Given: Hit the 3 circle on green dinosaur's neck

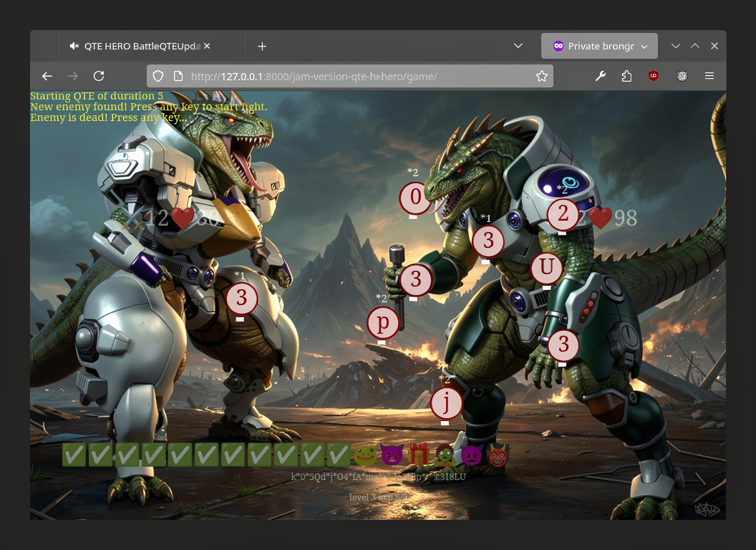Looking at the screenshot, I should (488, 241).
